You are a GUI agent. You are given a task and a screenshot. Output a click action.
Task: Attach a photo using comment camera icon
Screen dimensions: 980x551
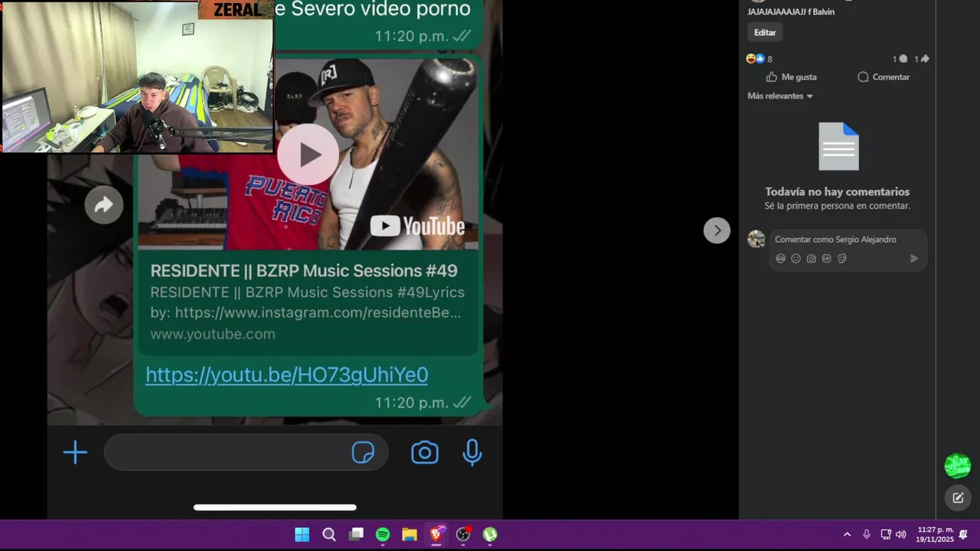[x=811, y=259]
